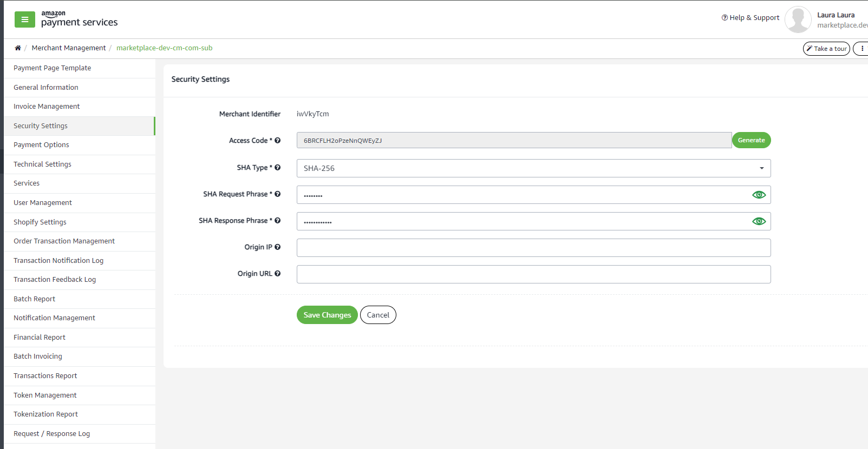
Task: Cancel the security settings changes
Action: pyautogui.click(x=378, y=315)
